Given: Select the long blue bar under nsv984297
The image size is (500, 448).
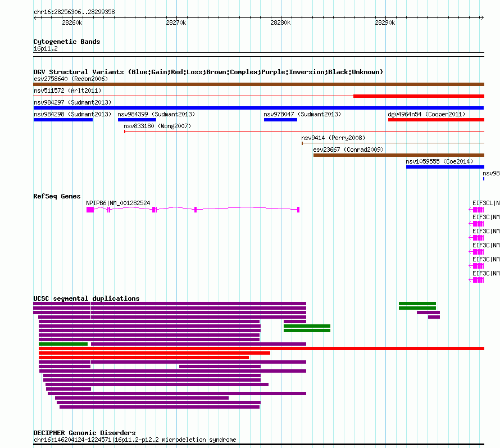Looking at the screenshot, I should (x=258, y=108).
